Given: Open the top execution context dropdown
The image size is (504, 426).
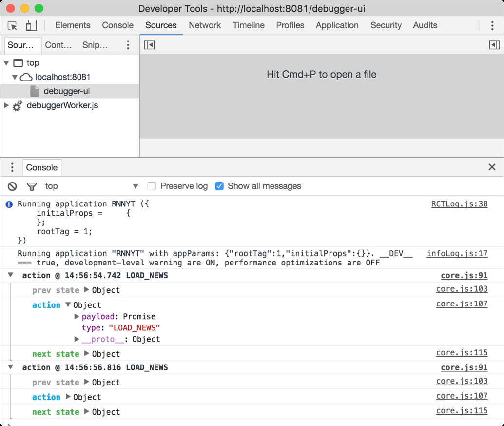Looking at the screenshot, I should pos(92,186).
